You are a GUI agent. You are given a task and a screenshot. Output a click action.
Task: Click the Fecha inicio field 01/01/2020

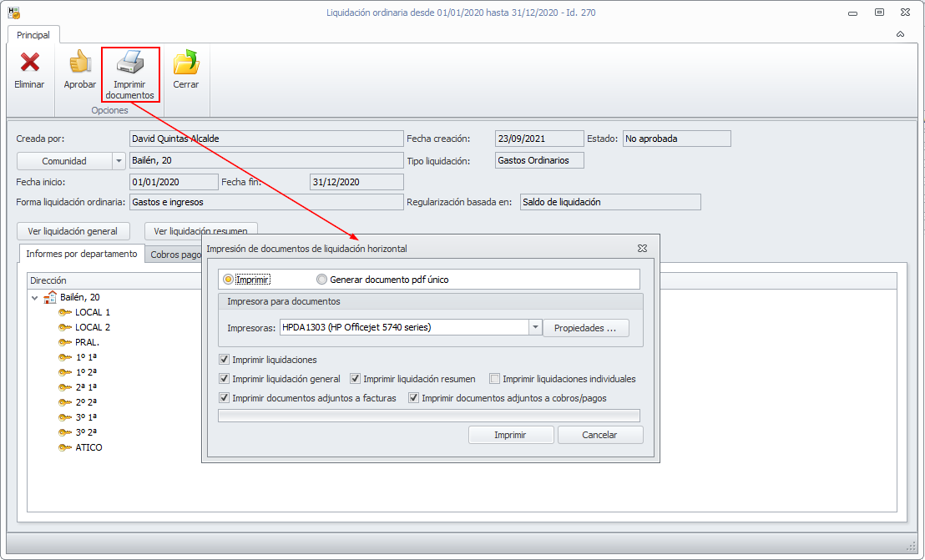pos(174,182)
